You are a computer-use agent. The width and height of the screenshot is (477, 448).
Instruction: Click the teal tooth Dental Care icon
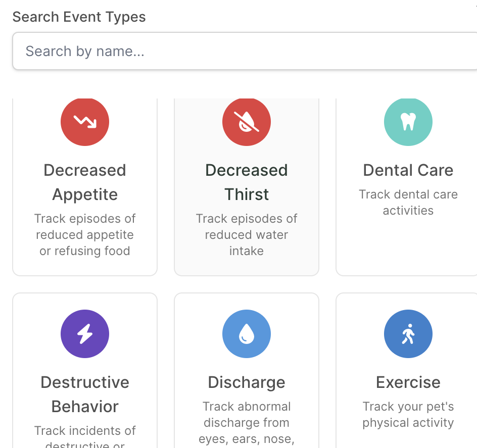point(408,122)
